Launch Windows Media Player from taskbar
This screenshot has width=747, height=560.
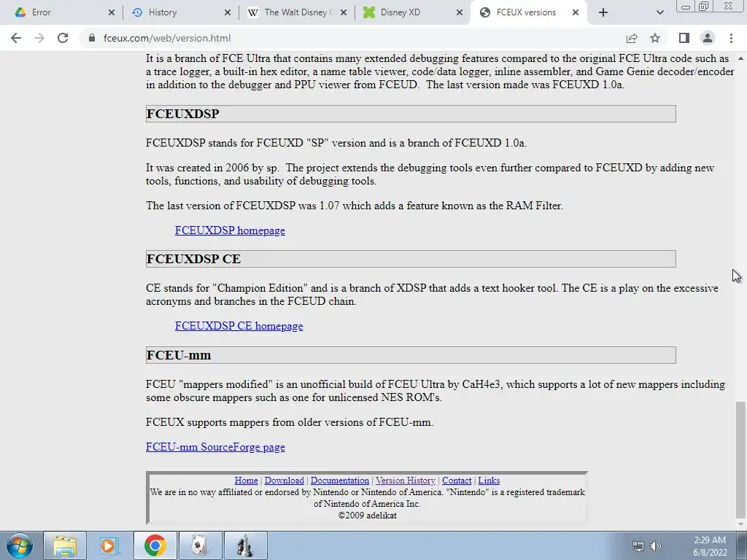(109, 545)
